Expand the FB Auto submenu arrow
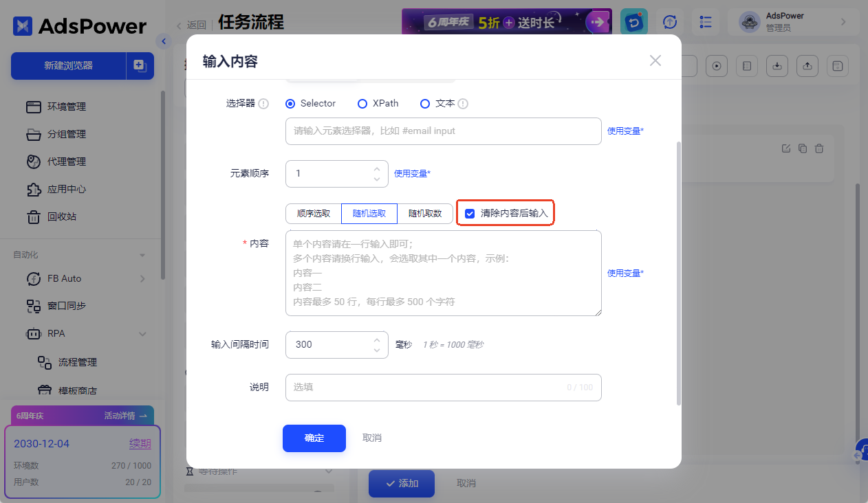Viewport: 868px width, 503px height. [x=142, y=279]
